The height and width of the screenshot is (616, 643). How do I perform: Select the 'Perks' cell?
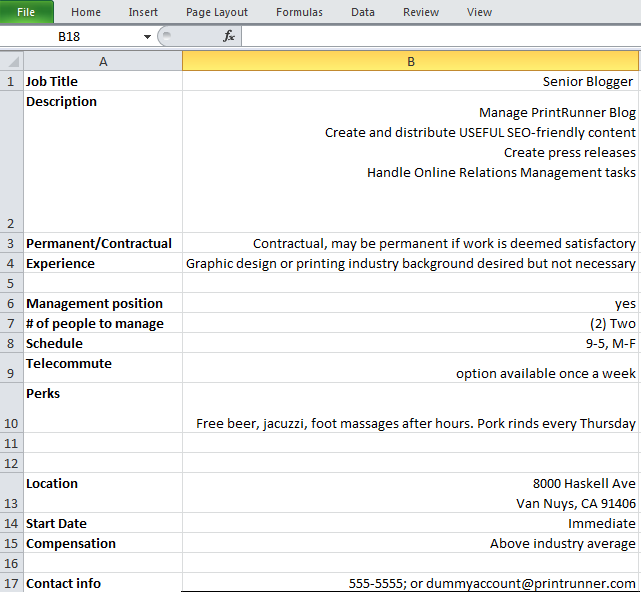[103, 408]
